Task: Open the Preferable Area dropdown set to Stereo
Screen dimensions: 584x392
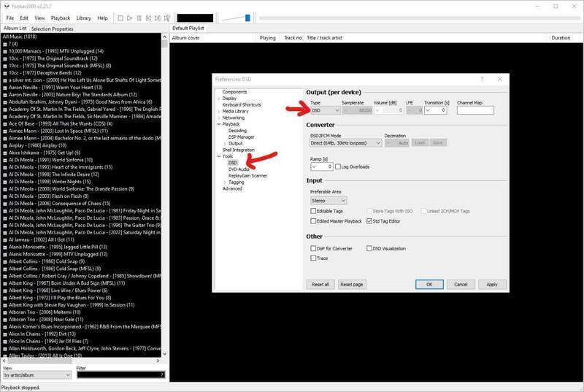Action: pos(328,201)
